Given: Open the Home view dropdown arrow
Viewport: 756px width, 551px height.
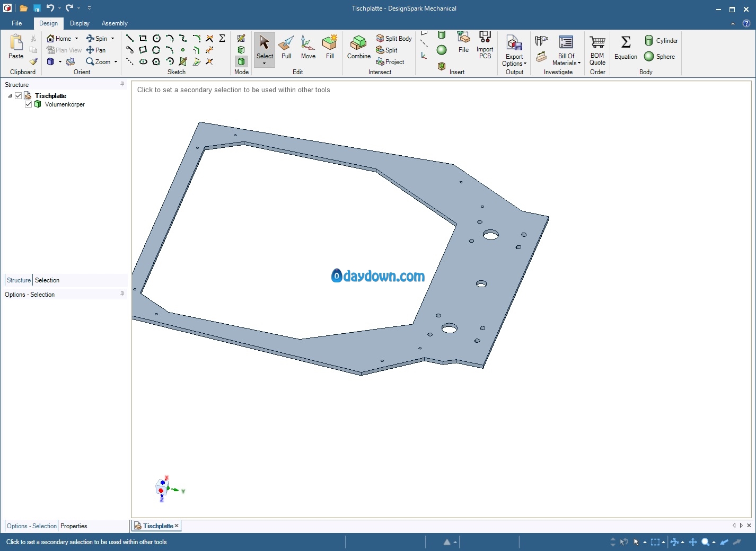Looking at the screenshot, I should coord(77,38).
